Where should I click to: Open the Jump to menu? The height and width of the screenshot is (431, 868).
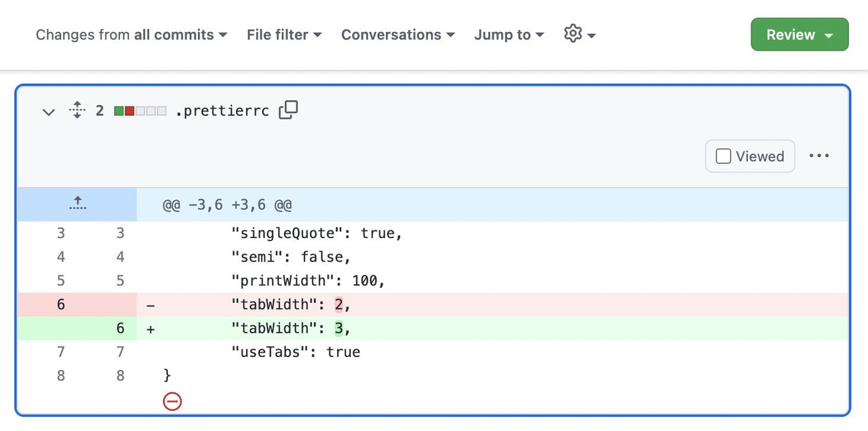click(x=509, y=35)
